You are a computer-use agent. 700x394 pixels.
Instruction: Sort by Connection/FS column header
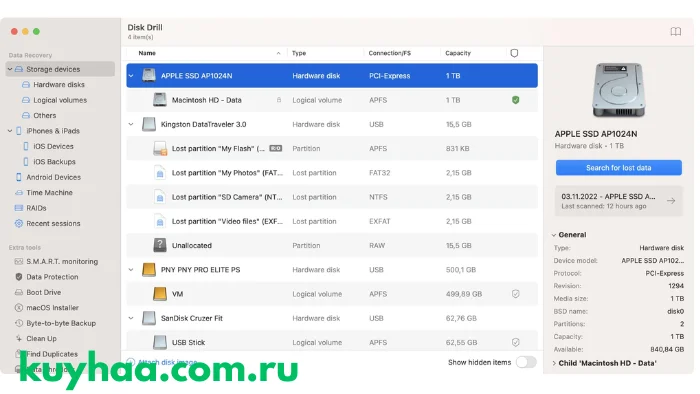389,53
